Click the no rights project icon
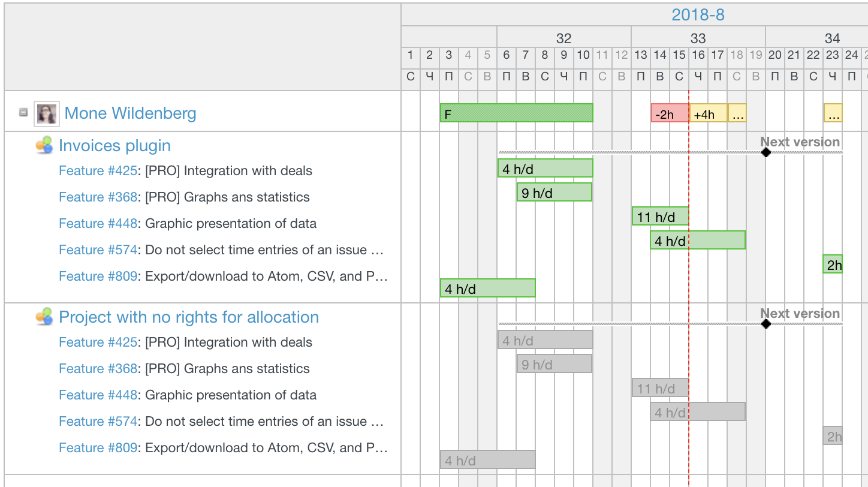The image size is (868, 487). [44, 317]
